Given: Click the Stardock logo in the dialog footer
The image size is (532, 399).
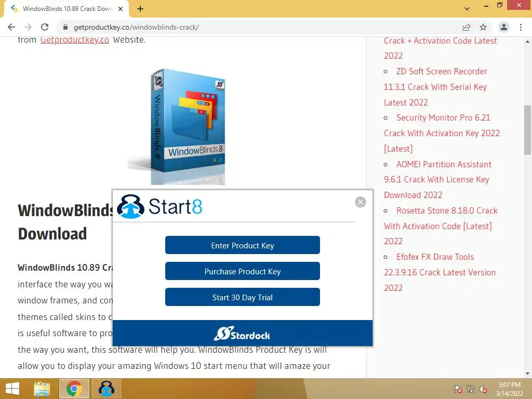Looking at the screenshot, I should click(x=242, y=334).
